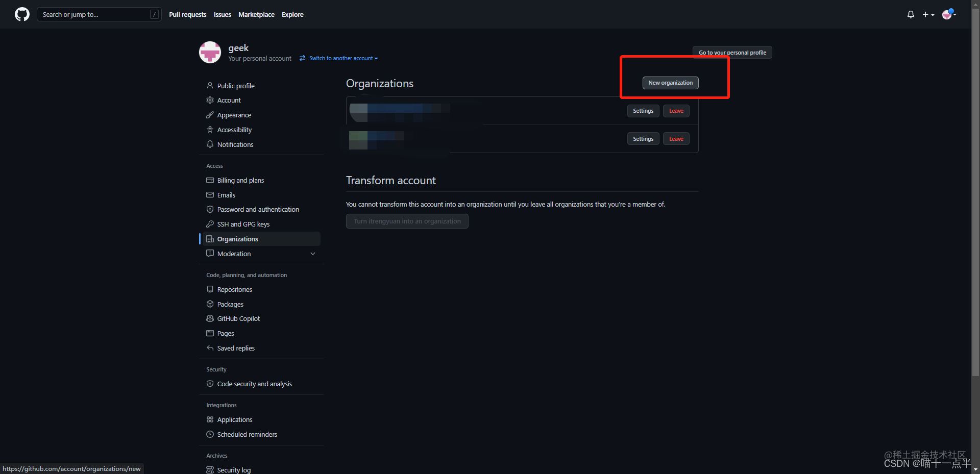
Task: Click the SSH key icon
Action: click(210, 224)
